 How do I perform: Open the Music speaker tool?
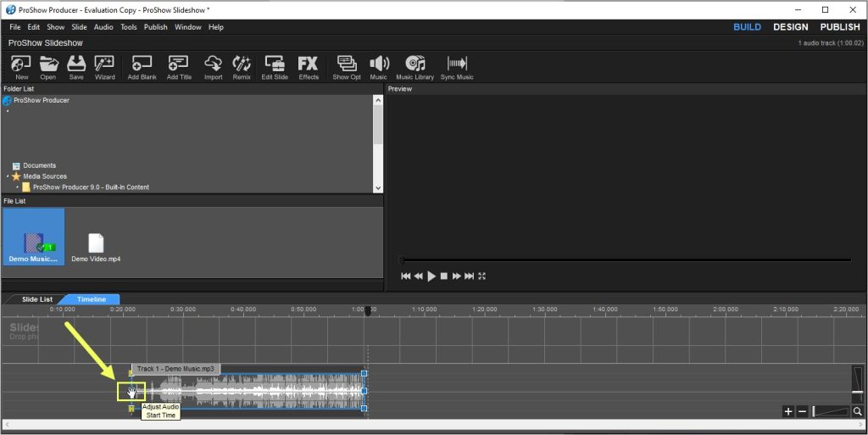[379, 68]
